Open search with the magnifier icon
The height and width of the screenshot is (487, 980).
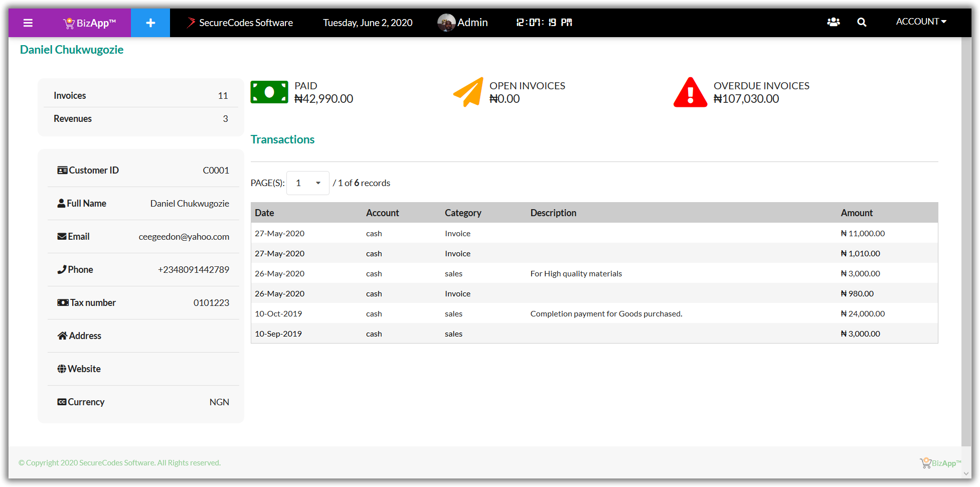pos(862,22)
